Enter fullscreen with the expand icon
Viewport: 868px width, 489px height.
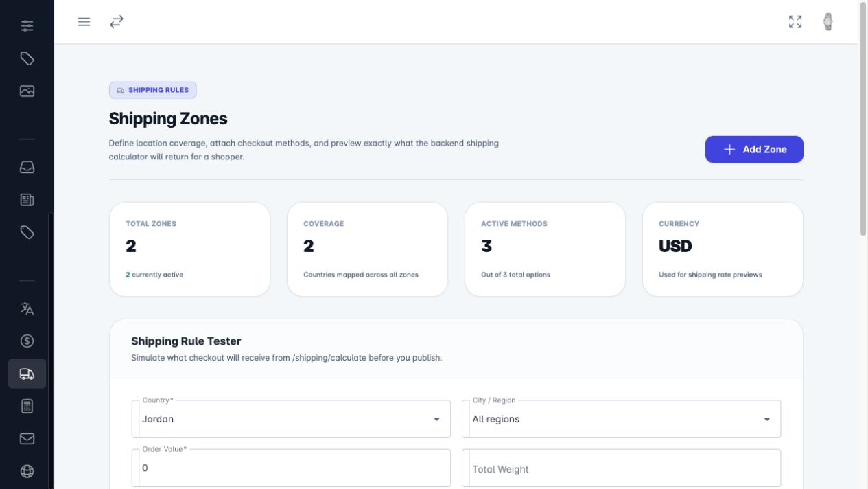(795, 22)
